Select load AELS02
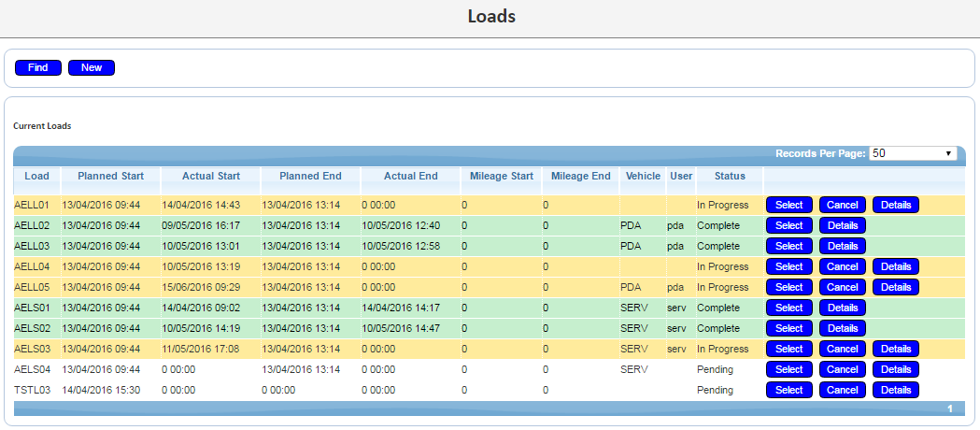980x430 pixels. (789, 328)
